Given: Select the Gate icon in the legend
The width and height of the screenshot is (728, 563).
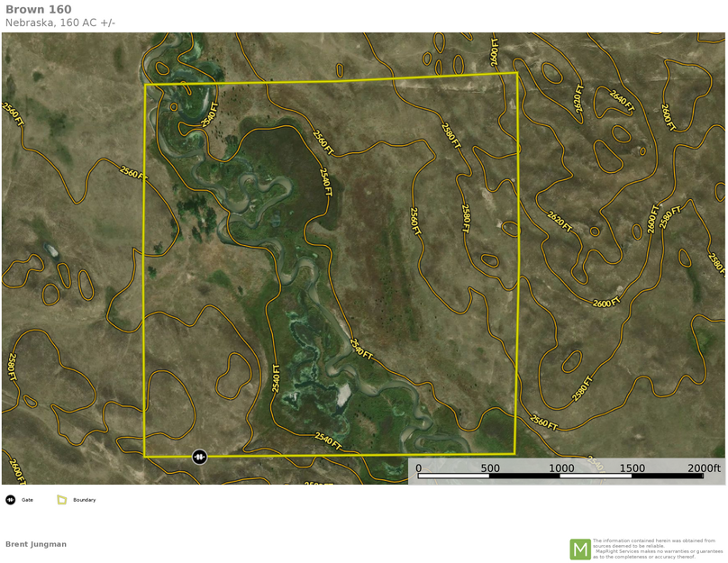Looking at the screenshot, I should [x=11, y=500].
